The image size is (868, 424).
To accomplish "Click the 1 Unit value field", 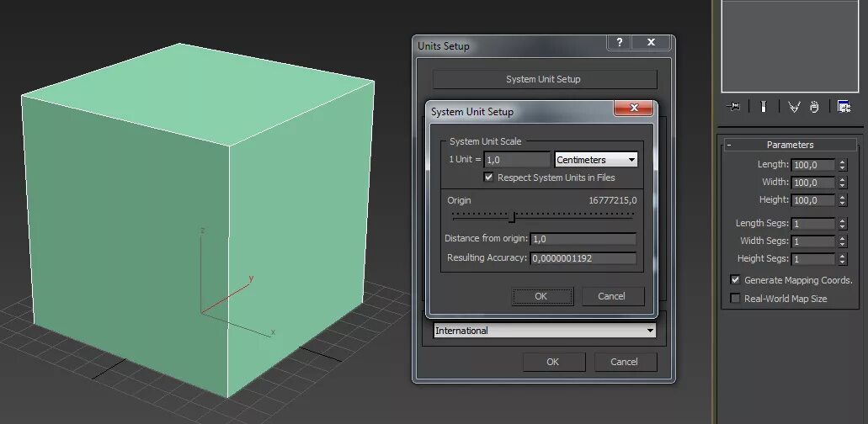I will coord(517,160).
